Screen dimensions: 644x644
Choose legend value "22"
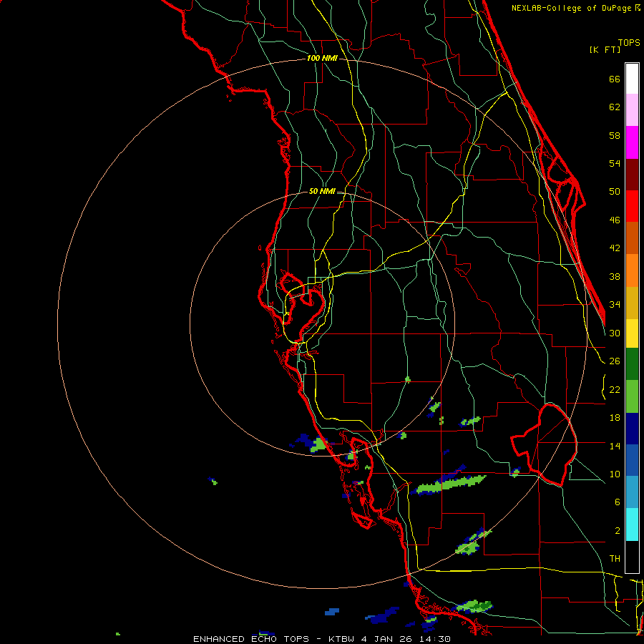click(615, 390)
